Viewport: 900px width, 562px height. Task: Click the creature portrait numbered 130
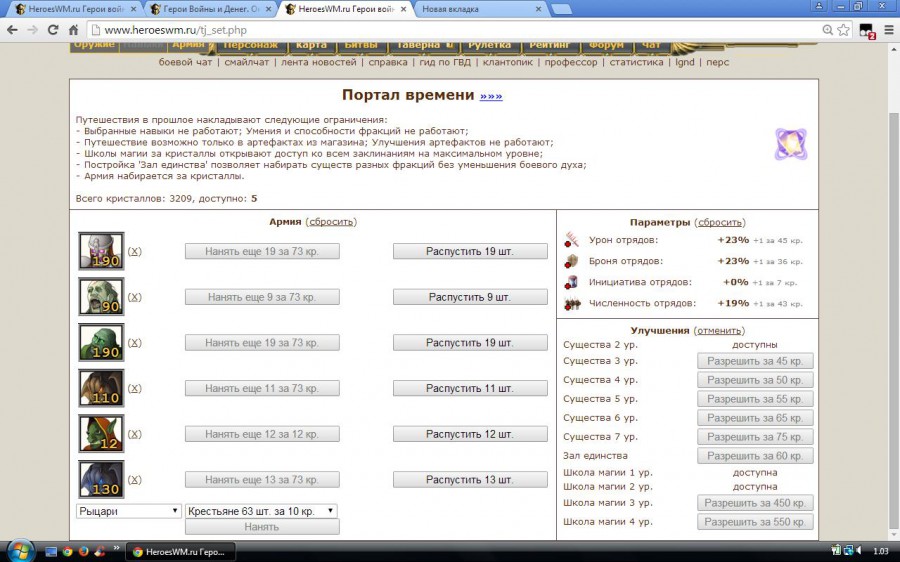(x=101, y=480)
